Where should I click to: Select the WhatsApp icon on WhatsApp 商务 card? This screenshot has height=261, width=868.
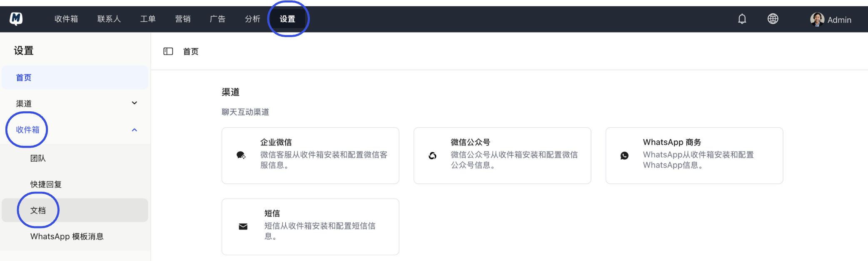[x=625, y=156]
